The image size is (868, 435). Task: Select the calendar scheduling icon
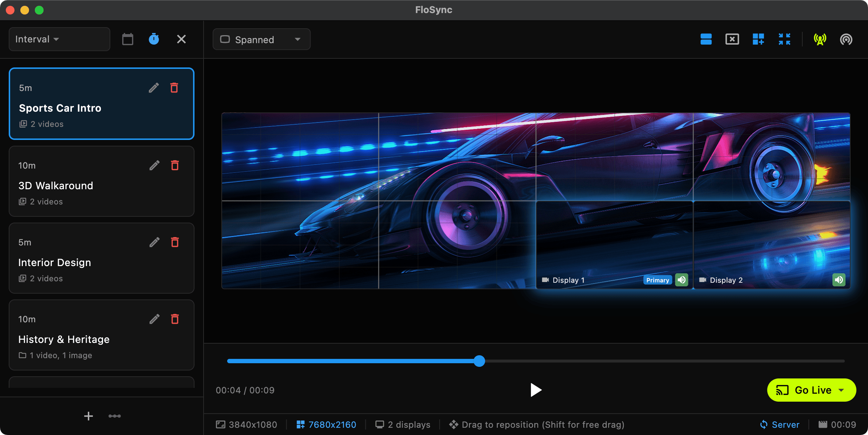pos(127,39)
